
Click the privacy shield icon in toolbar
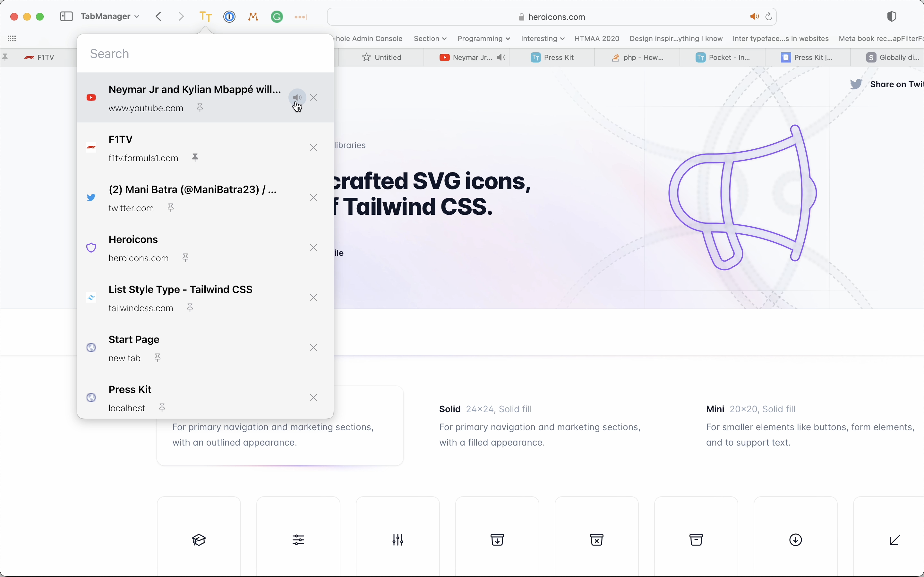892,16
